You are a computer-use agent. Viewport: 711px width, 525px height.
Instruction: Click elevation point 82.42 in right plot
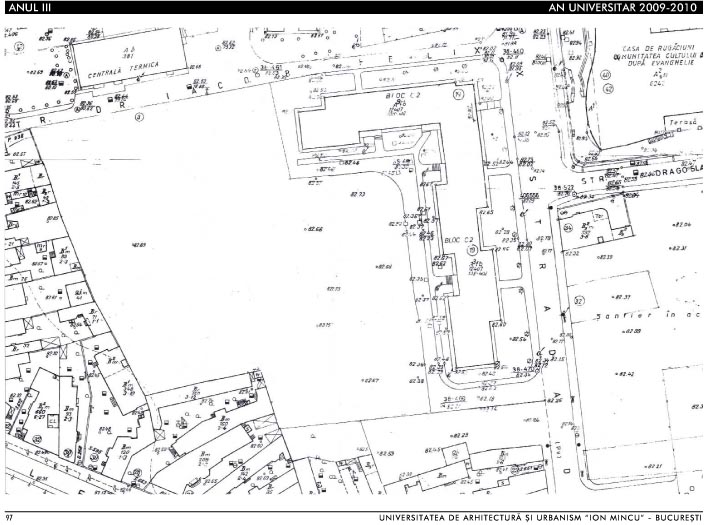click(x=627, y=374)
